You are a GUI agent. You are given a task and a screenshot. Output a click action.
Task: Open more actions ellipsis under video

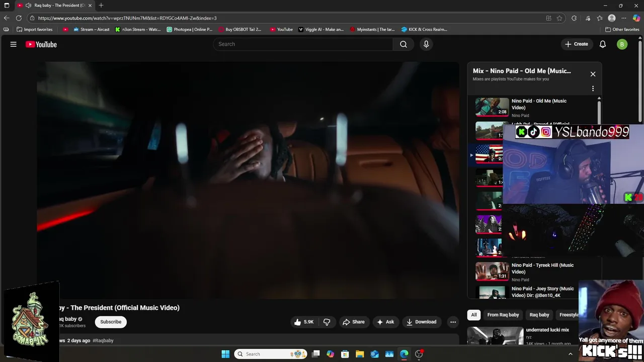pos(453,322)
